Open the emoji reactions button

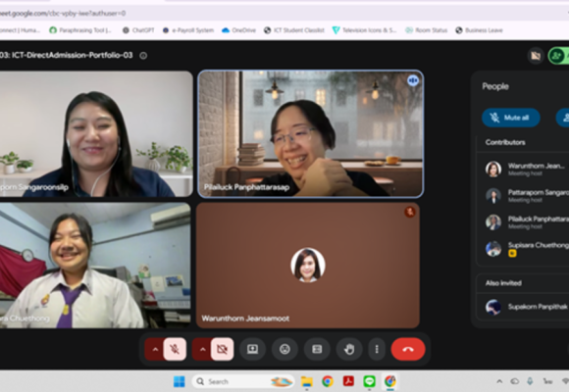(284, 349)
